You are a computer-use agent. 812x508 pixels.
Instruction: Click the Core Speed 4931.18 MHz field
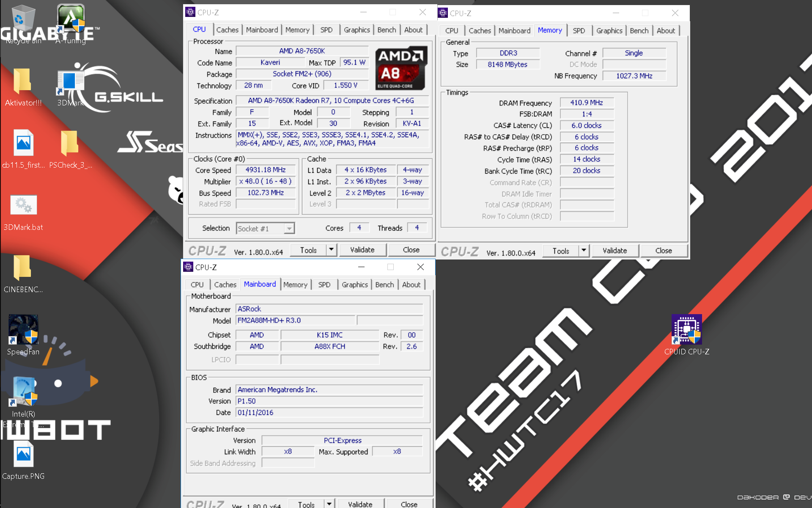click(266, 170)
